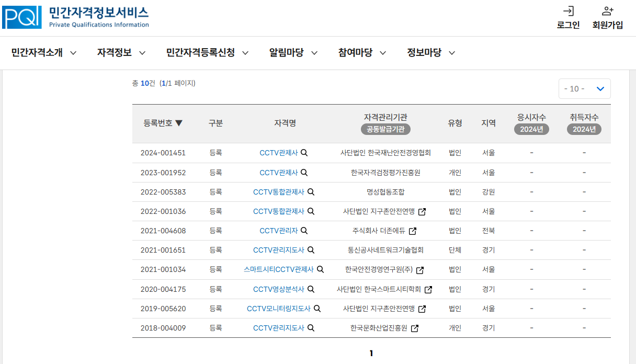Image resolution: width=636 pixels, height=364 pixels.
Task: Click the 자격명 column header
Action: point(285,123)
